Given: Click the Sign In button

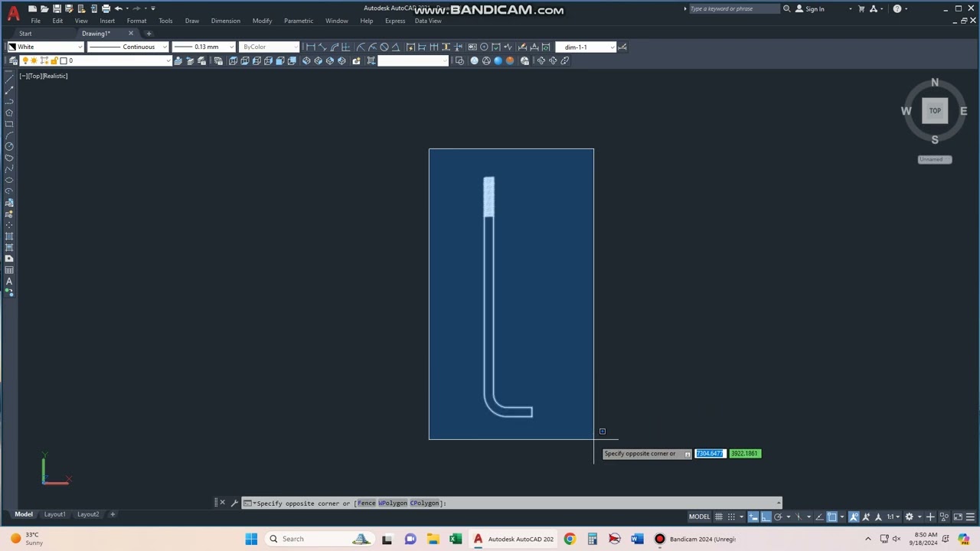Looking at the screenshot, I should coord(810,8).
